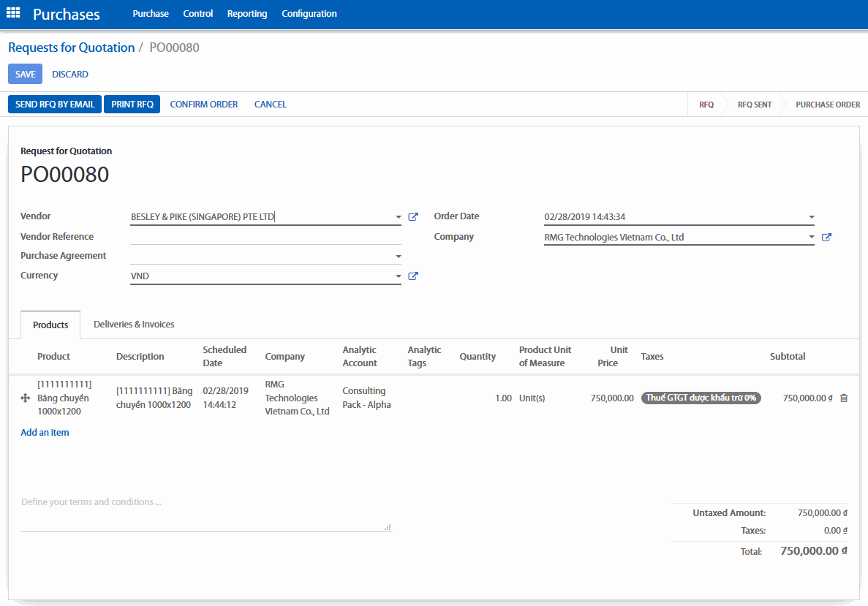
Task: Expand the Currency dropdown arrow
Action: pos(398,276)
